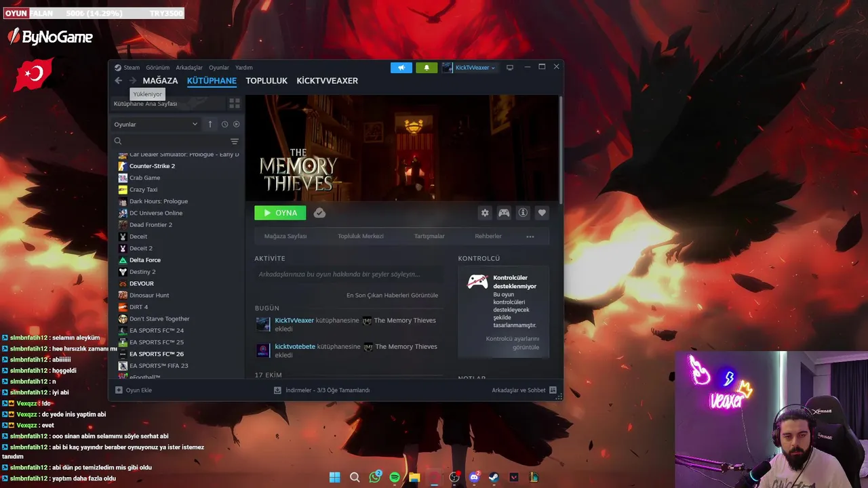Open the Oyunlar menu
This screenshot has height=488, width=868.
pos(219,68)
